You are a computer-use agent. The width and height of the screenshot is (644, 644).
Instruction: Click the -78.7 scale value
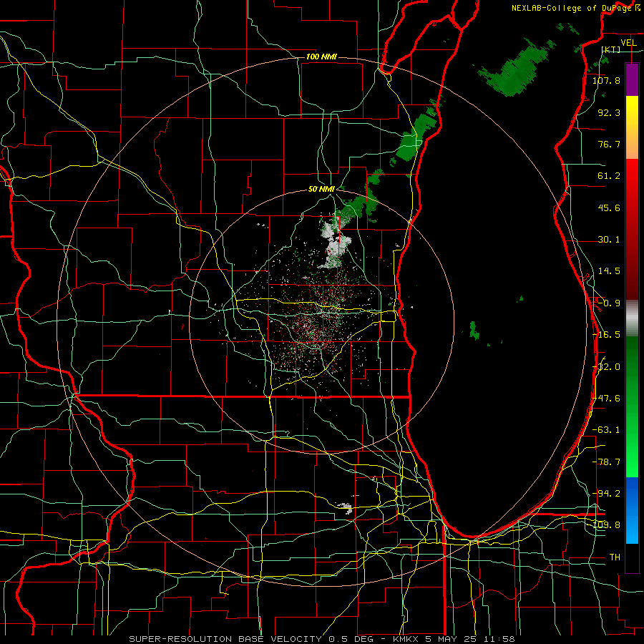(606, 462)
